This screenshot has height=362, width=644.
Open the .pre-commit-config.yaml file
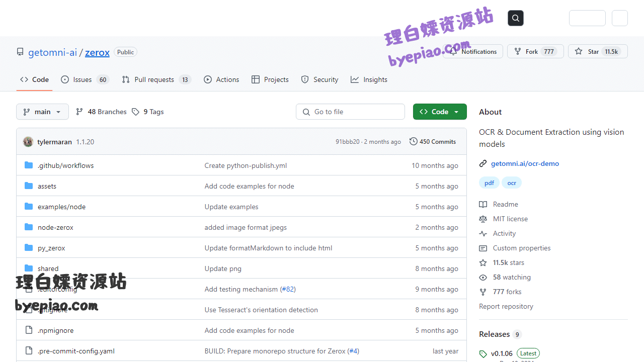pyautogui.click(x=76, y=351)
